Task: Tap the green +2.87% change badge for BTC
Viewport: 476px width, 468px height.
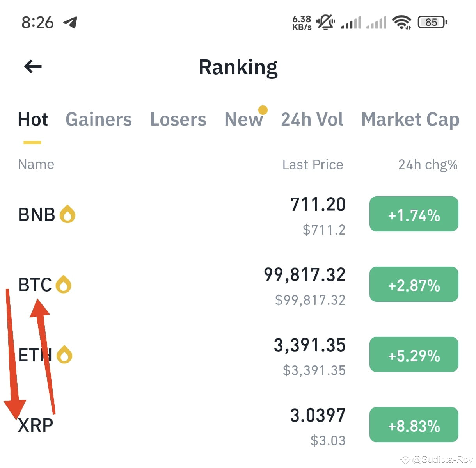Action: tap(414, 284)
